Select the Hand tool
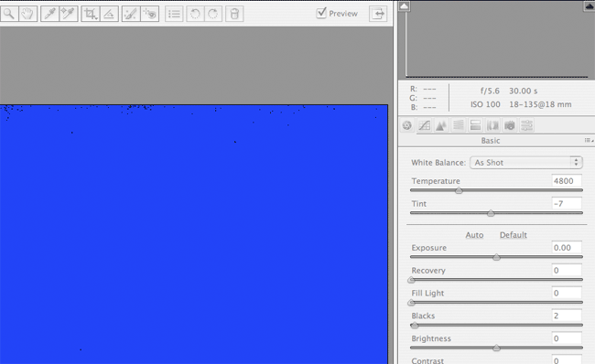 [27, 14]
